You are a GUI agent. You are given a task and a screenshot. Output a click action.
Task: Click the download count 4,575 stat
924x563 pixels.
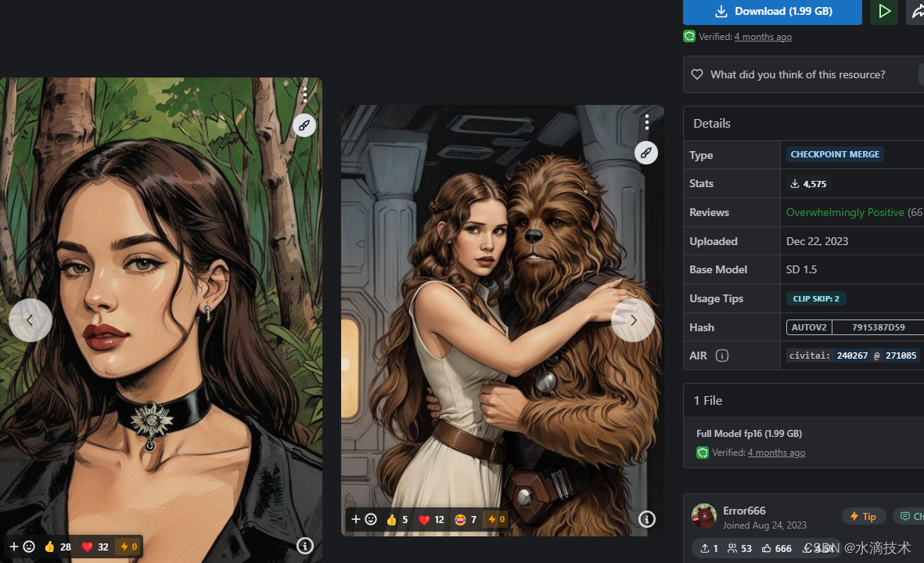808,184
